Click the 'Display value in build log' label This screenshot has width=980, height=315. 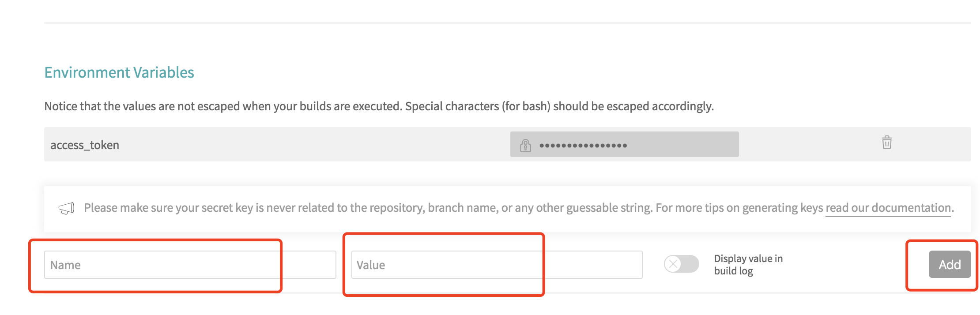pyautogui.click(x=748, y=265)
